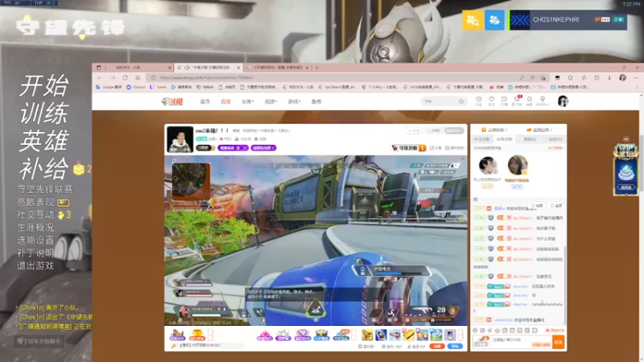Expand the 游戏 games dropdown
Image resolution: width=644 pixels, height=362 pixels.
pyautogui.click(x=294, y=101)
